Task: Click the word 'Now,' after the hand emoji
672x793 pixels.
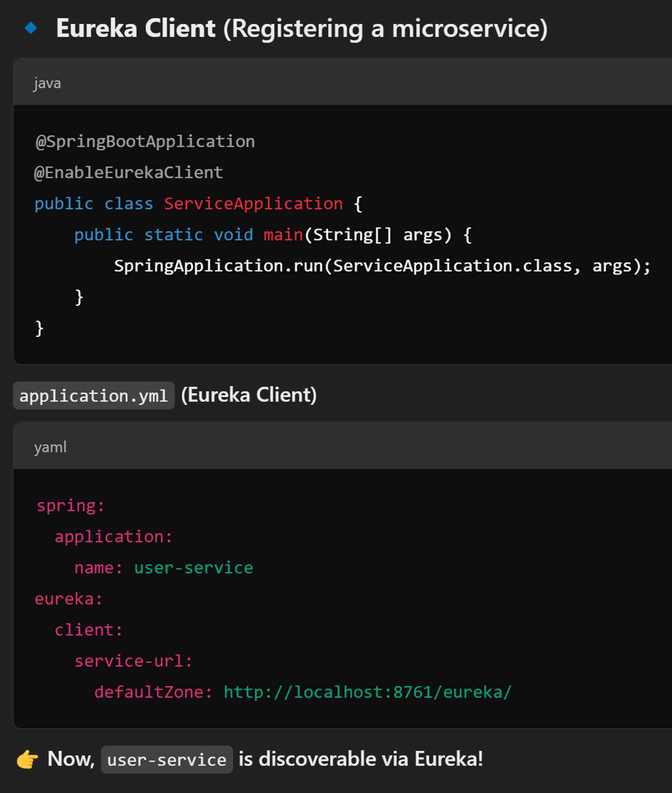Action: [x=71, y=759]
